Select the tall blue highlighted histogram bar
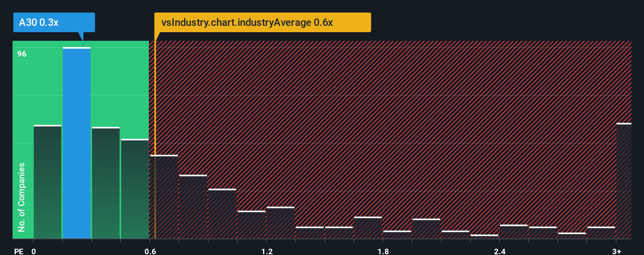 pyautogui.click(x=77, y=143)
